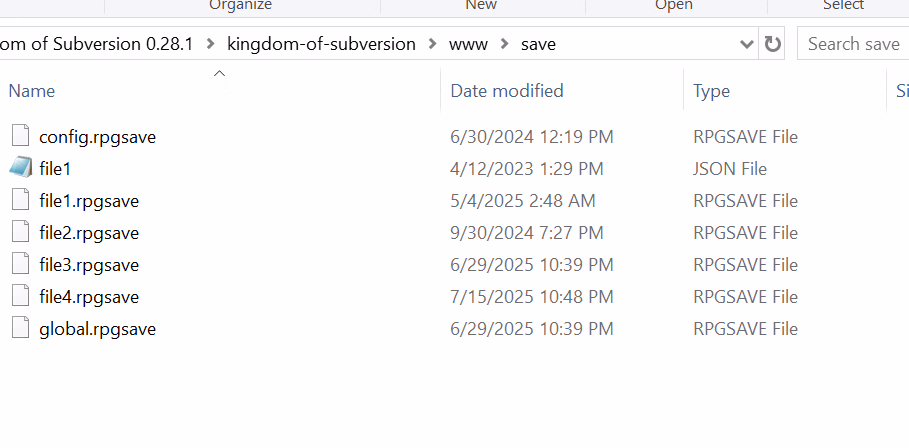Image resolution: width=909 pixels, height=448 pixels.
Task: Open the address bar history dropdown
Action: click(746, 44)
